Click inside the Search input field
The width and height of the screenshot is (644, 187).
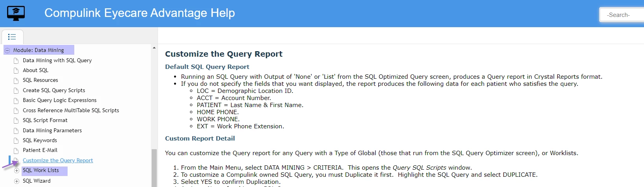623,15
